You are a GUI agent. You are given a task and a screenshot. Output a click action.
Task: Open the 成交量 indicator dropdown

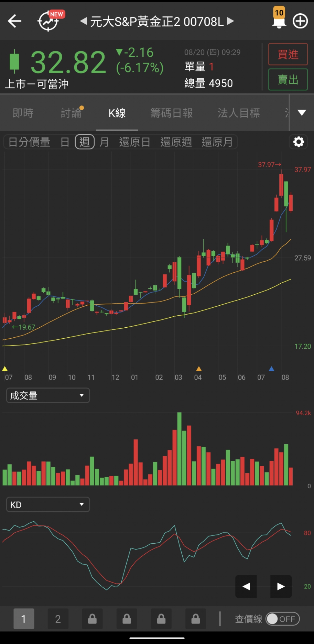pos(48,395)
